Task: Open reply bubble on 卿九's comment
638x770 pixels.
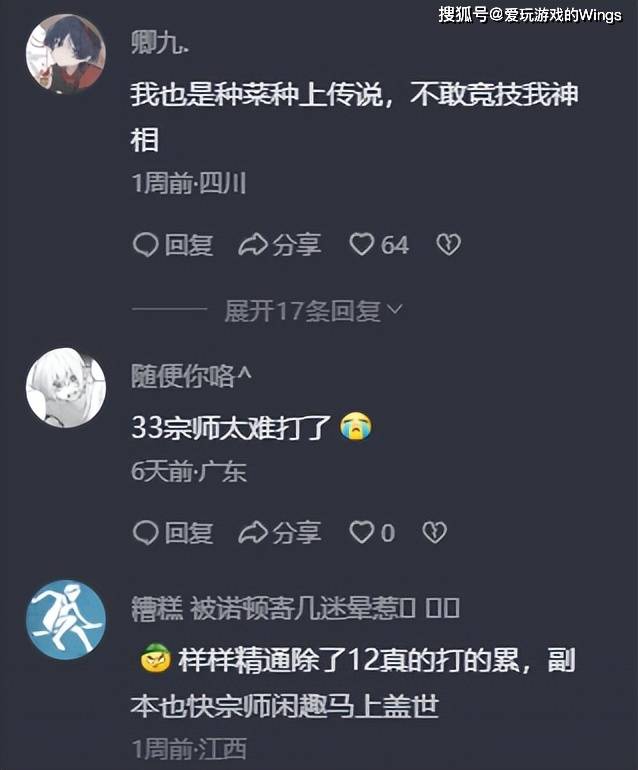Action: [x=145, y=245]
